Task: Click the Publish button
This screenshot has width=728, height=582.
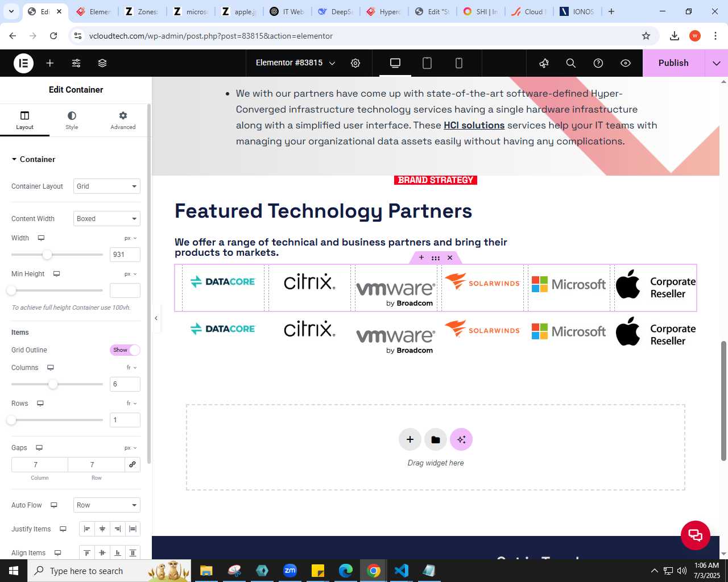Action: (673, 63)
